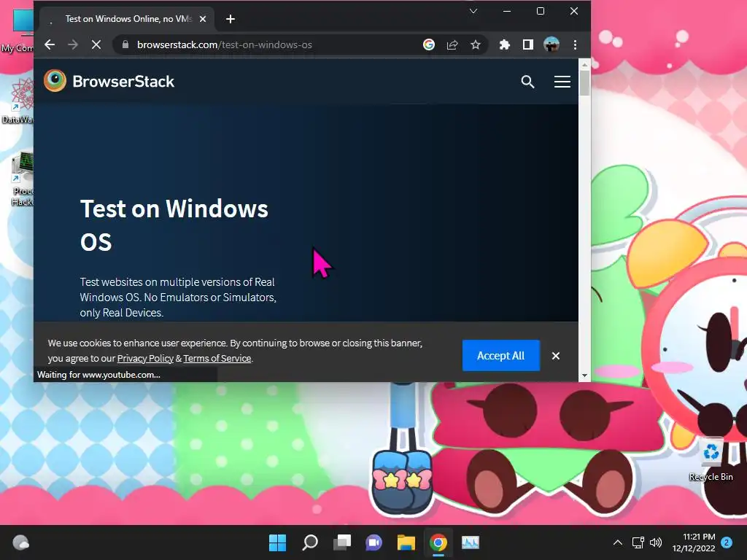Share this page icon
The width and height of the screenshot is (747, 560).
(x=452, y=44)
